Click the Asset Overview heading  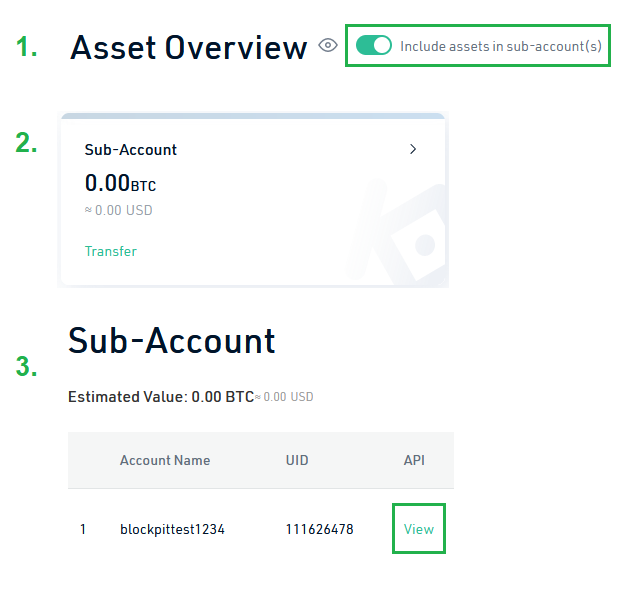(189, 48)
